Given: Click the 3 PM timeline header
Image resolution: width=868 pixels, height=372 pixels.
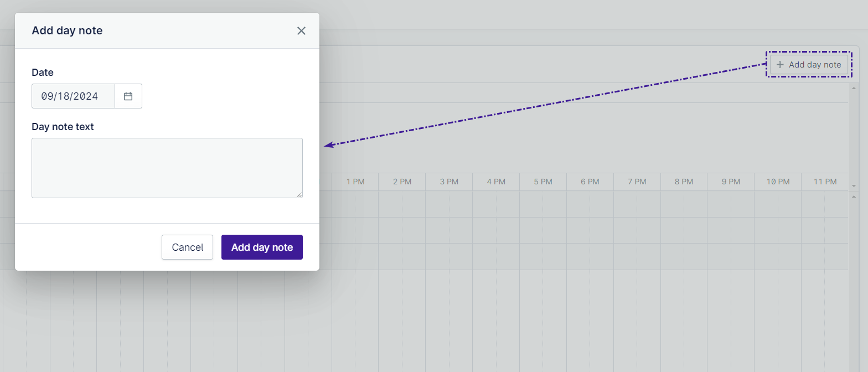Looking at the screenshot, I should coord(449,182).
